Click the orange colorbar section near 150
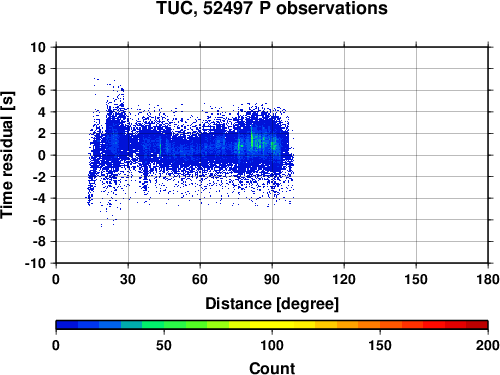500x375 pixels. click(x=380, y=325)
